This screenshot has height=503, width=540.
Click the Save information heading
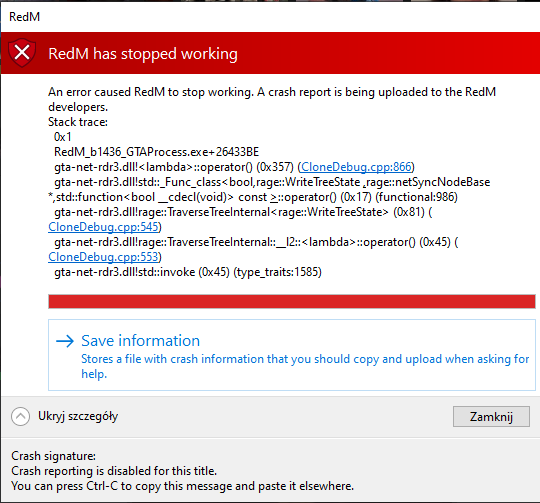point(141,340)
